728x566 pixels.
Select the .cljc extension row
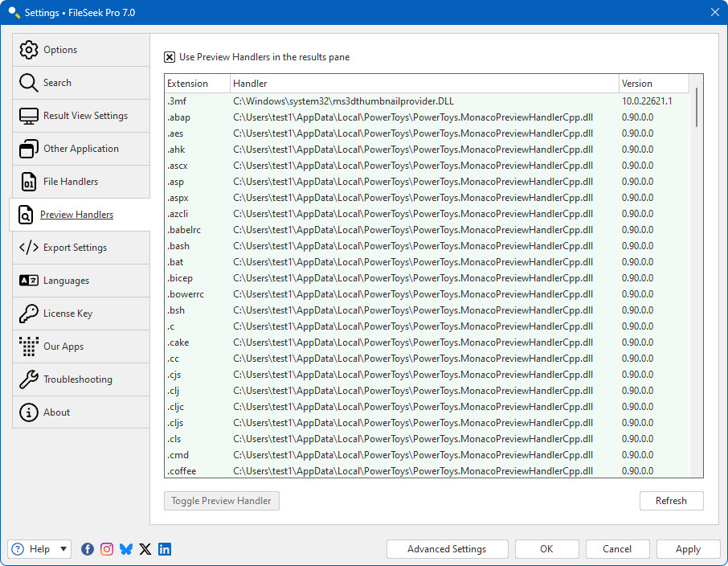(x=427, y=407)
